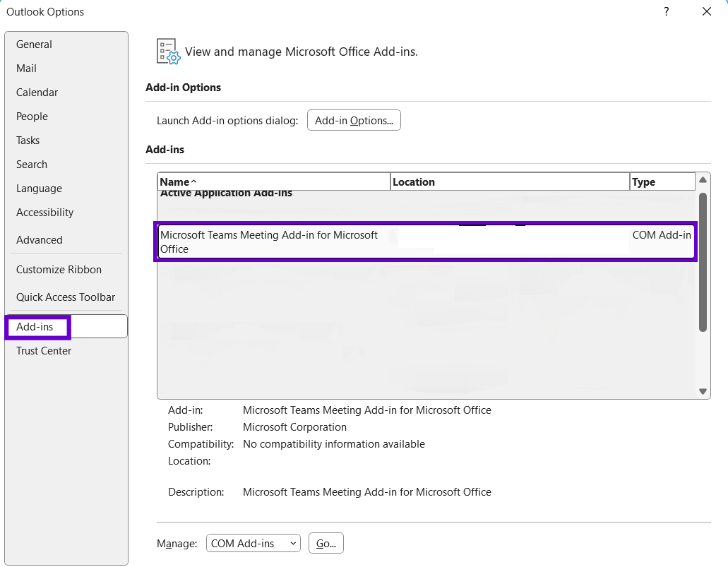728x567 pixels.
Task: Expand the Manage COM Add-ins dropdown
Action: coord(253,543)
